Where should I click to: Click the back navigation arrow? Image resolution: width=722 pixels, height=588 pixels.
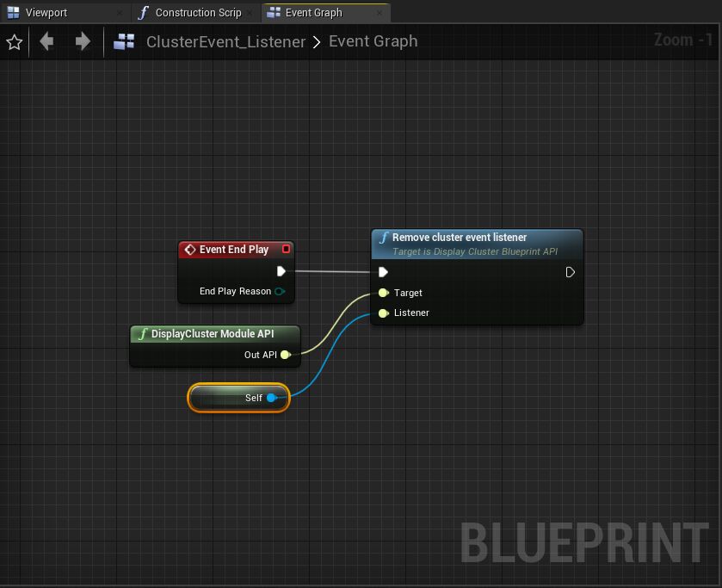pos(46,41)
